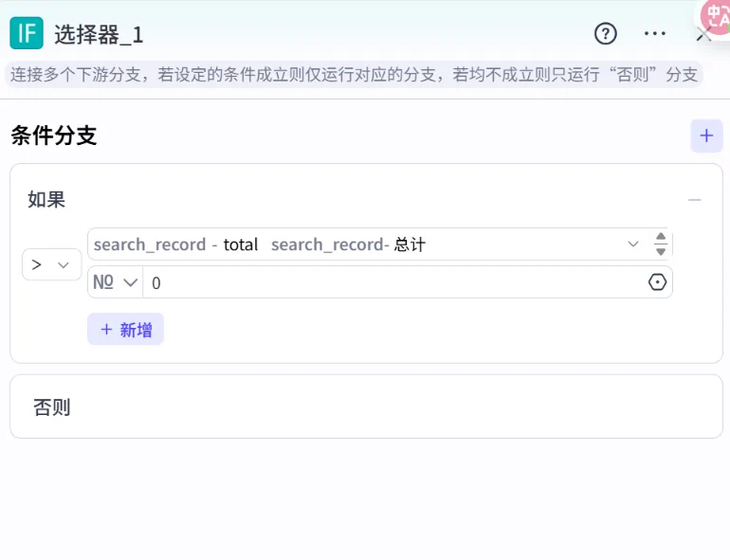Remove the 如果 branch with minus icon
Image resolution: width=730 pixels, height=560 pixels.
point(695,200)
